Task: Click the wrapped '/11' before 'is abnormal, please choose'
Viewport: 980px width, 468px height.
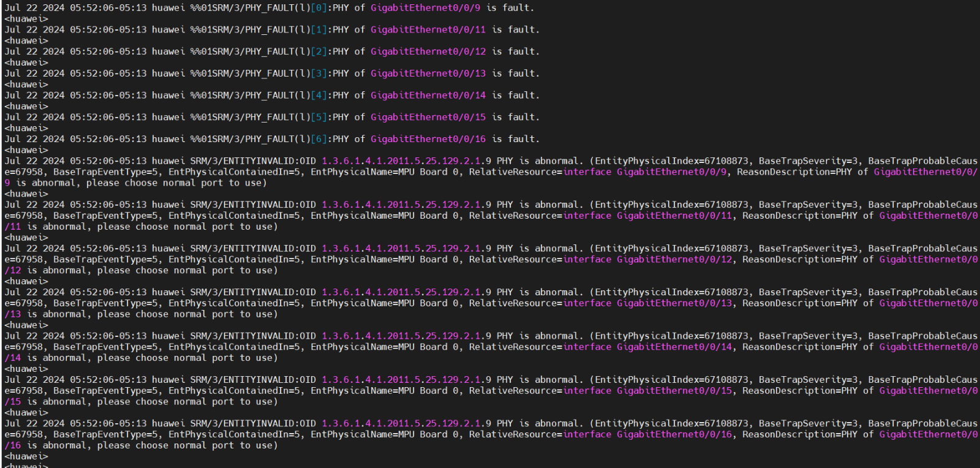Action: pyautogui.click(x=13, y=227)
